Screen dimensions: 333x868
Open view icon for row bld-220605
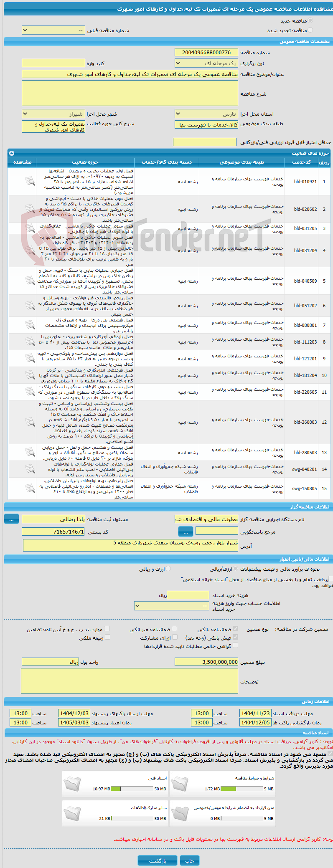[30, 392]
